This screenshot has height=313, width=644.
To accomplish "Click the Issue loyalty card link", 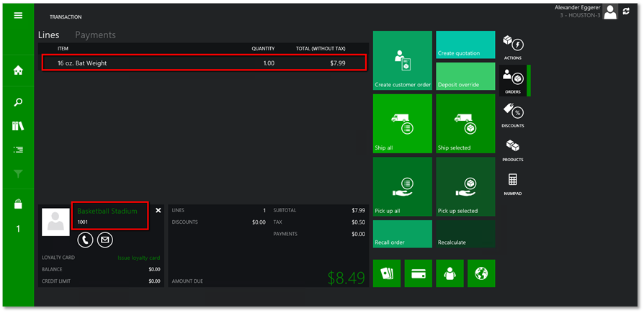I will click(138, 258).
